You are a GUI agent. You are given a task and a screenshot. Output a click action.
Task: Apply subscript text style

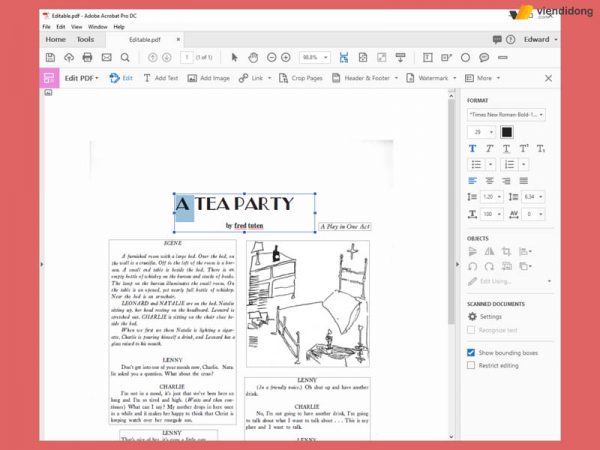coord(540,148)
